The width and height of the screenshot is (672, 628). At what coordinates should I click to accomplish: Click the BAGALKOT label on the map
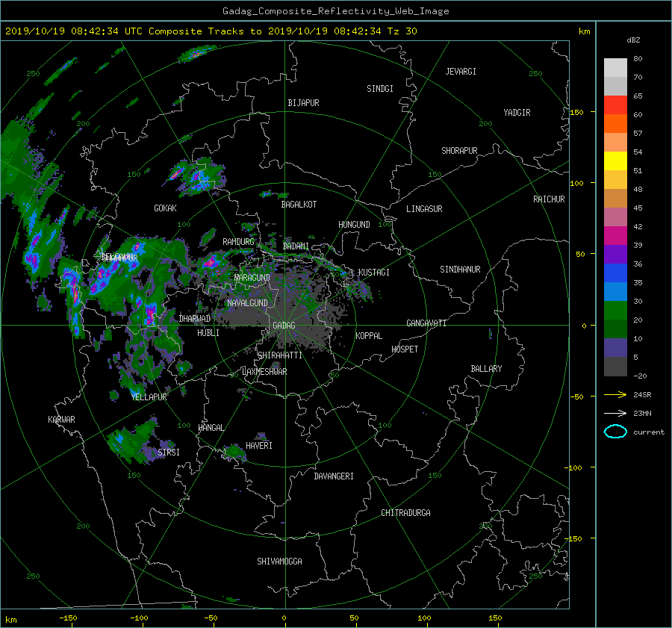pyautogui.click(x=299, y=205)
